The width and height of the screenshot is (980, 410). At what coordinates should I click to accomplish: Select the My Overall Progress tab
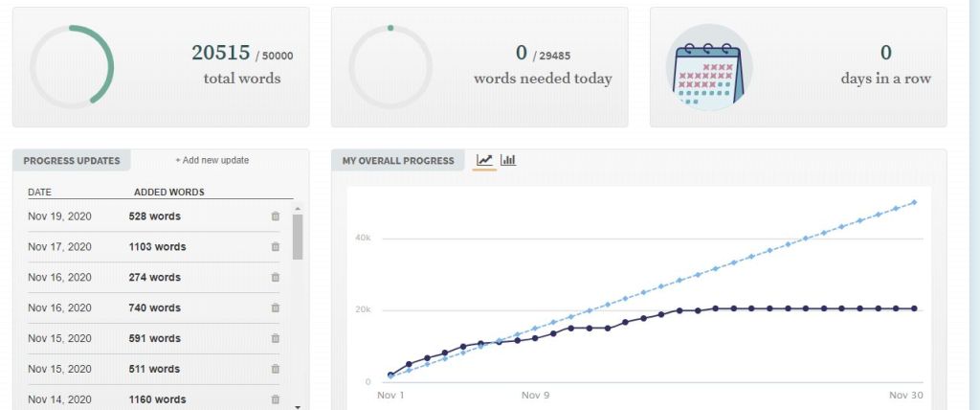click(398, 161)
